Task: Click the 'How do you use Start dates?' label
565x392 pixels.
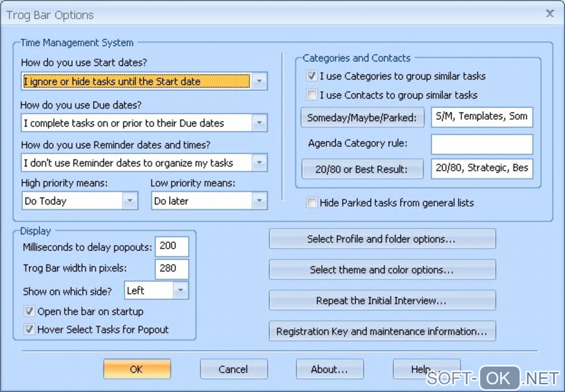Action: pyautogui.click(x=84, y=63)
